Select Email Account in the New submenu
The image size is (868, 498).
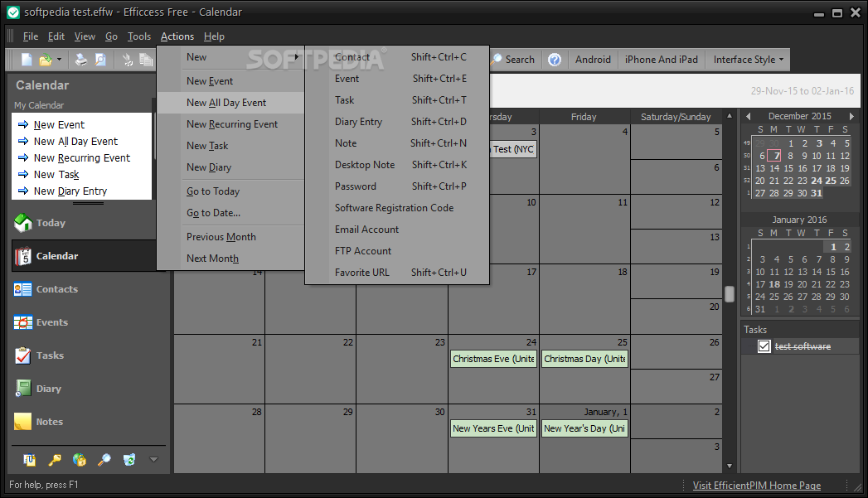[397, 230]
